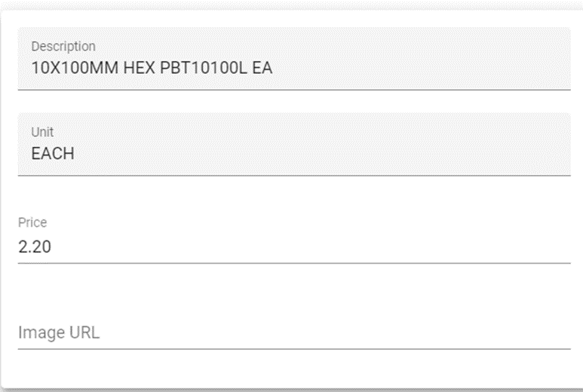Viewport: 583px width, 392px height.
Task: Focus the Unit input field
Action: (294, 153)
